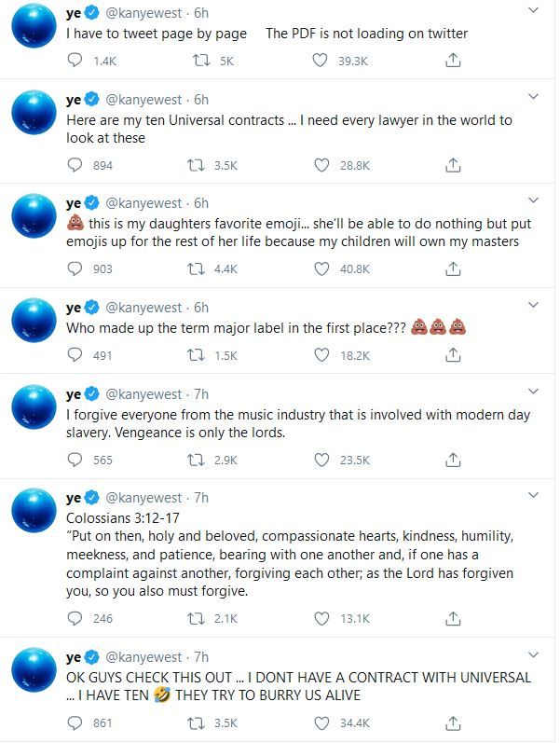Image resolution: width=560 pixels, height=743 pixels.
Task: Open the profile avatar on BURRY US ALIVE tweet
Action: point(34,669)
